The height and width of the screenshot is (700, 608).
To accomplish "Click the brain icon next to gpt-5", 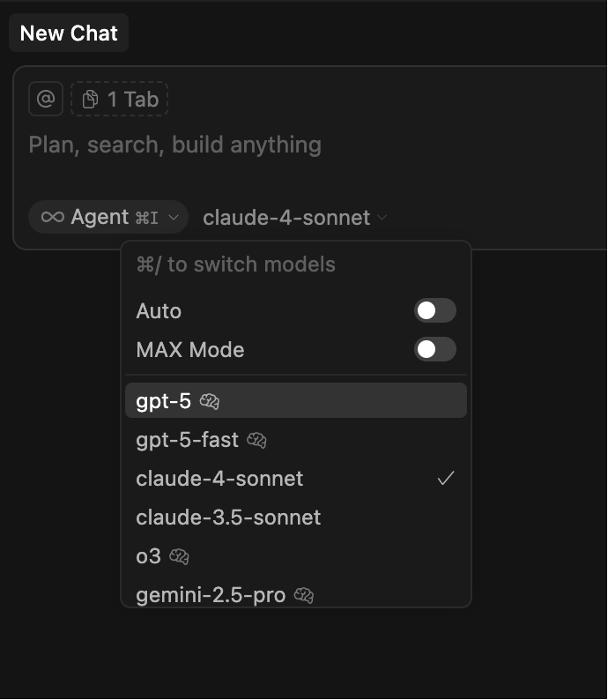I will (x=210, y=401).
